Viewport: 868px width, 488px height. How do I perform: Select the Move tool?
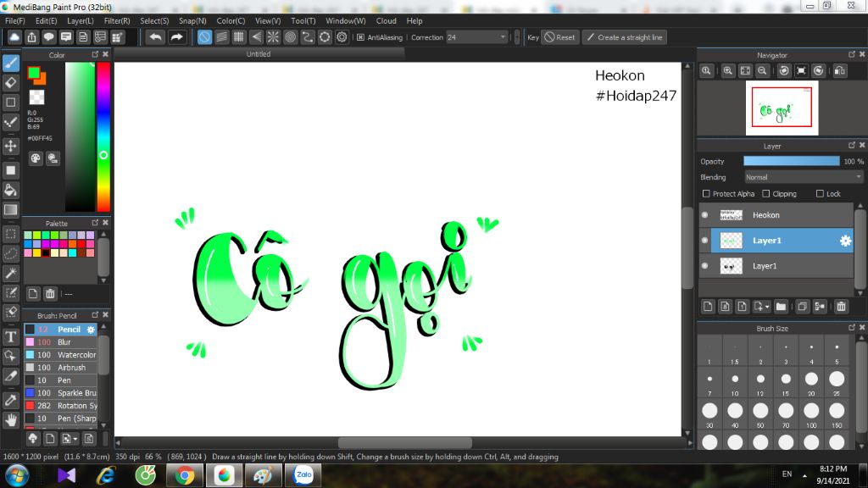[10, 146]
